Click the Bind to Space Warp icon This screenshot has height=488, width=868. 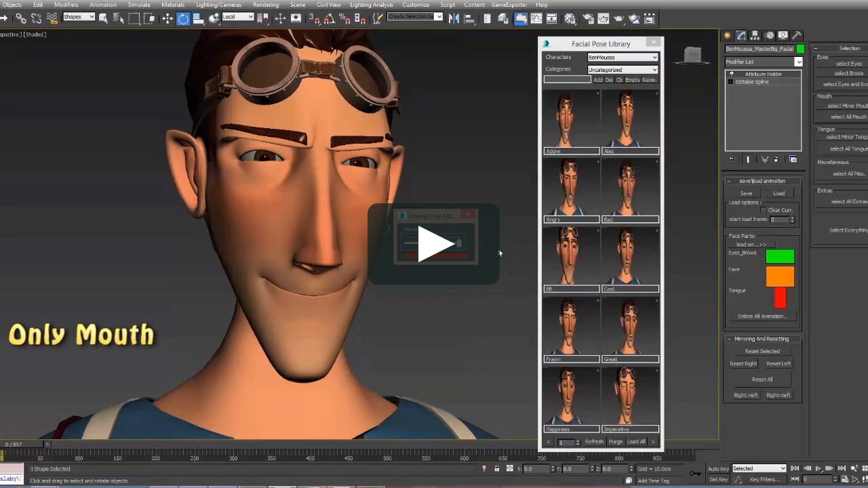pyautogui.click(x=52, y=18)
